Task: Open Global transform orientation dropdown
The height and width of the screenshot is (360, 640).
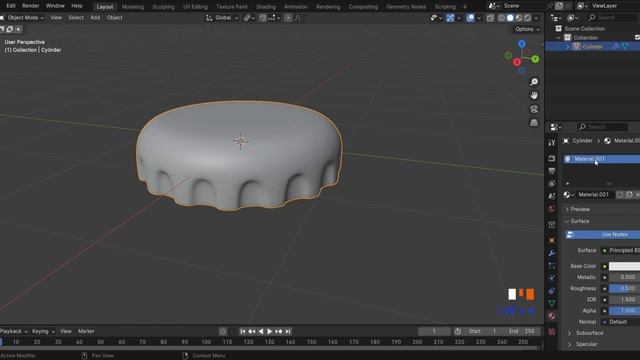Action: point(222,18)
